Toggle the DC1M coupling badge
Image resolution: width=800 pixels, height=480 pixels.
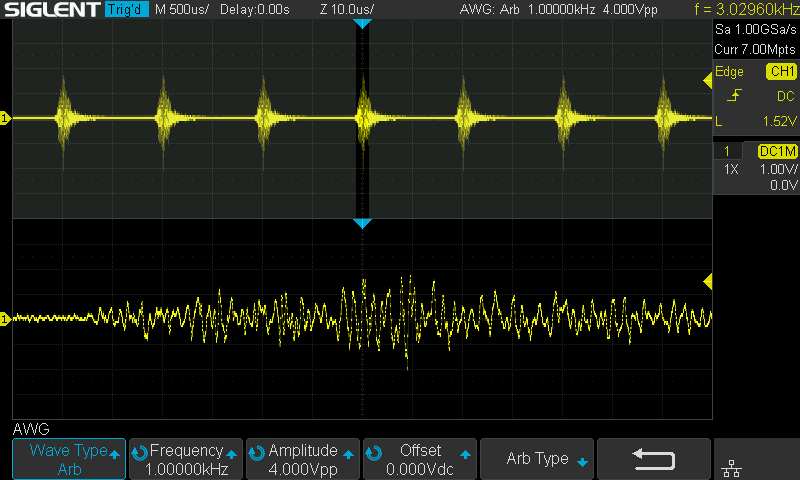coord(776,151)
